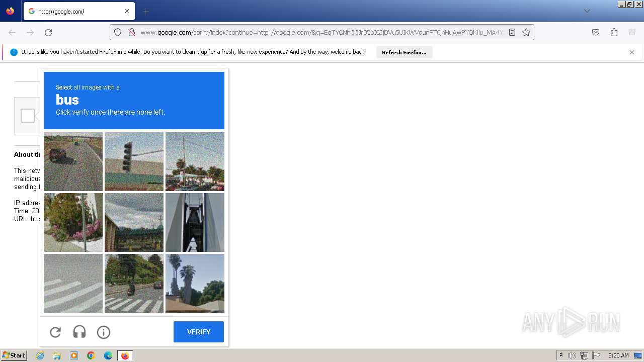Open a new tab with plus button

click(145, 11)
